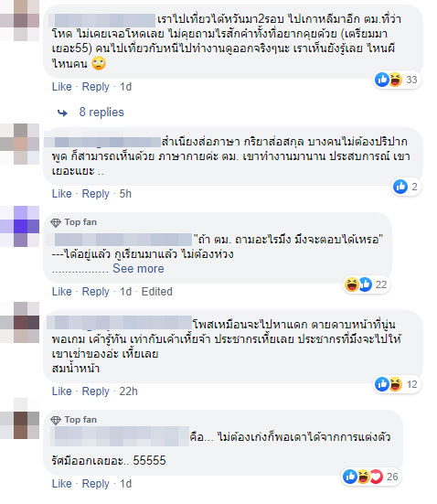
Task: Reply to the last comment at bottom
Action: click(95, 484)
